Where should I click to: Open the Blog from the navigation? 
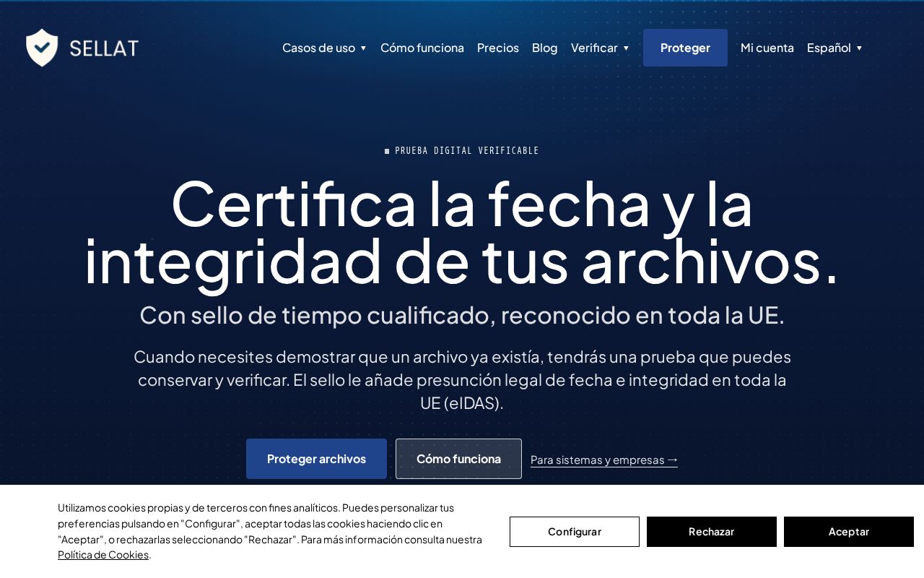click(x=545, y=48)
